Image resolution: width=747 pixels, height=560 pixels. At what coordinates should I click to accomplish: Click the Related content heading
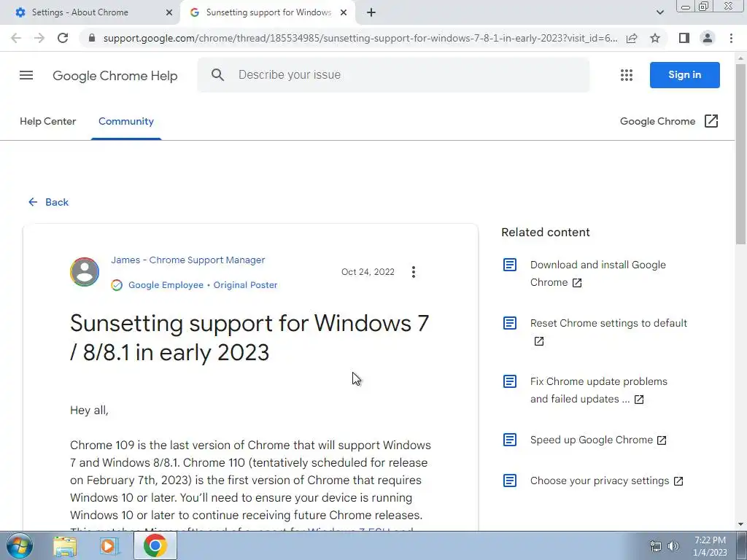[x=546, y=233]
